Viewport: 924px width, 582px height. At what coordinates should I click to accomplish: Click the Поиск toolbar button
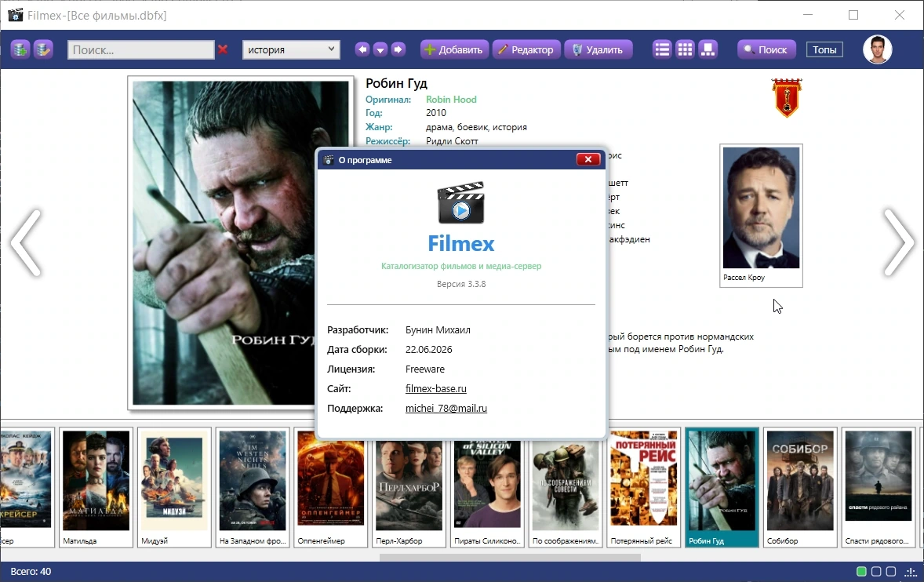pyautogui.click(x=766, y=49)
